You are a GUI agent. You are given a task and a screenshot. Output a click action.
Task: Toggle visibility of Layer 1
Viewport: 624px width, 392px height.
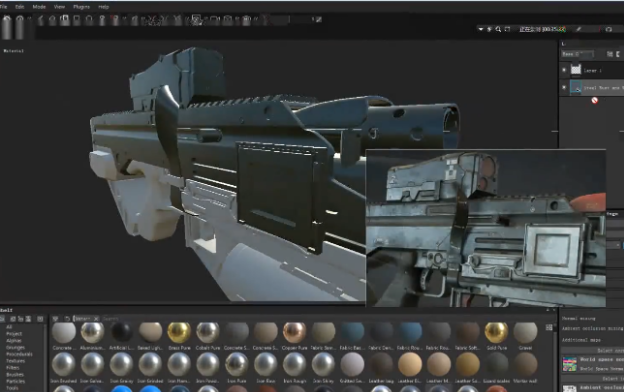coord(564,70)
